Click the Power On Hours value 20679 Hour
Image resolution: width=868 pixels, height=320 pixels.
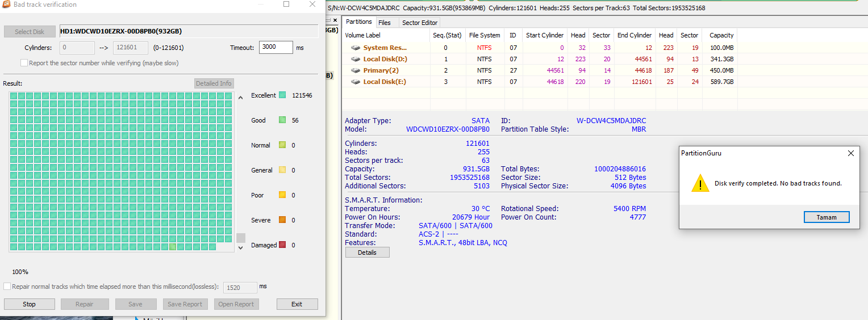(471, 217)
